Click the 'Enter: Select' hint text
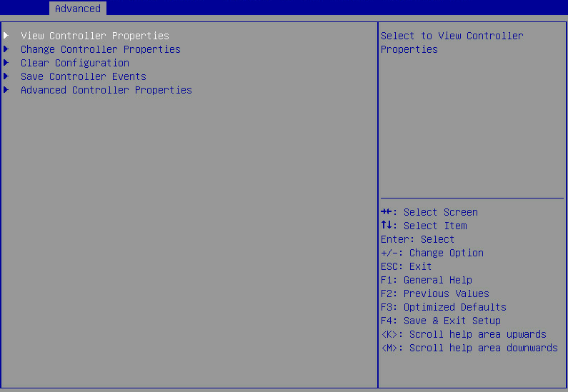 pos(417,239)
